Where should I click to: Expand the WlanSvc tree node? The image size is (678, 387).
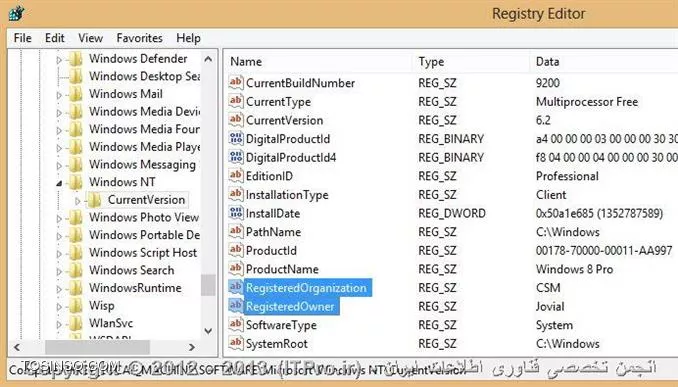click(59, 325)
